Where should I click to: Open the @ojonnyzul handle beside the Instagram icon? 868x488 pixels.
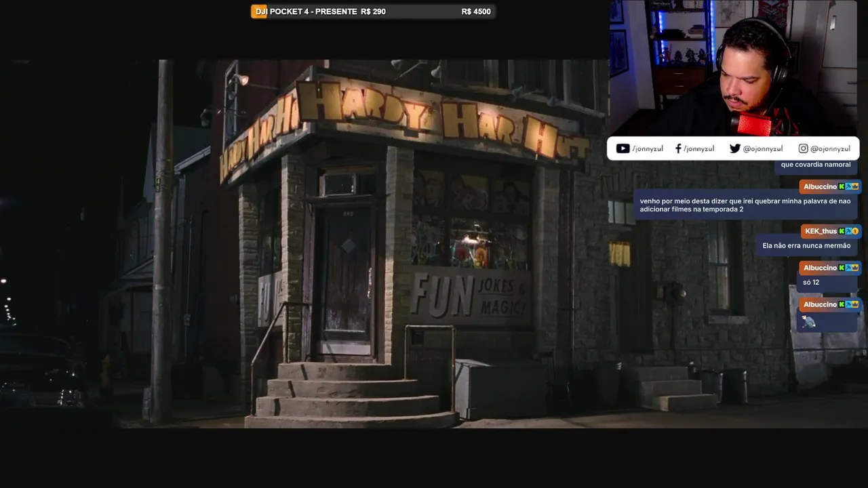830,148
